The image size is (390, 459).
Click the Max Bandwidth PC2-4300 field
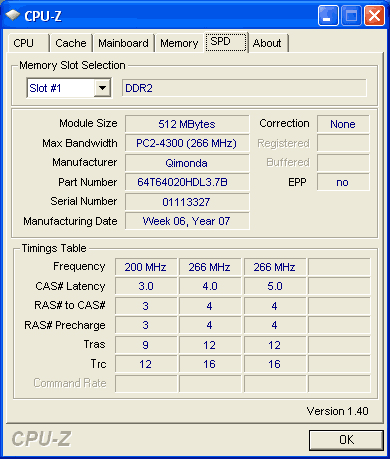[187, 143]
